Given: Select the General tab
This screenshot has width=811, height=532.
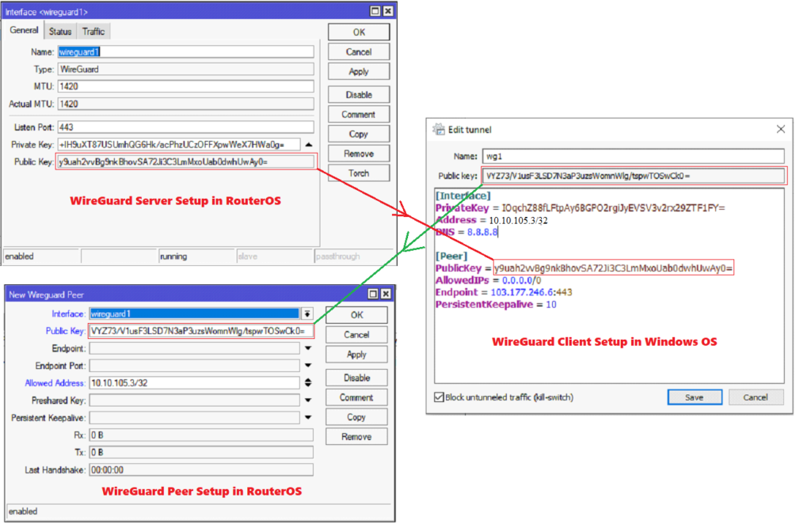Looking at the screenshot, I should pyautogui.click(x=24, y=30).
